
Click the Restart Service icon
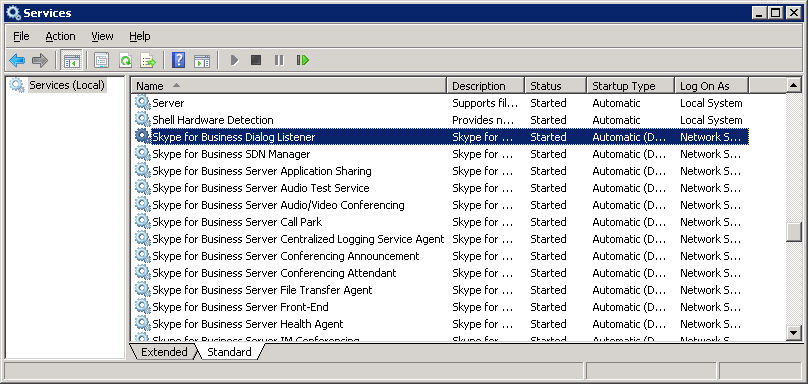point(302,60)
